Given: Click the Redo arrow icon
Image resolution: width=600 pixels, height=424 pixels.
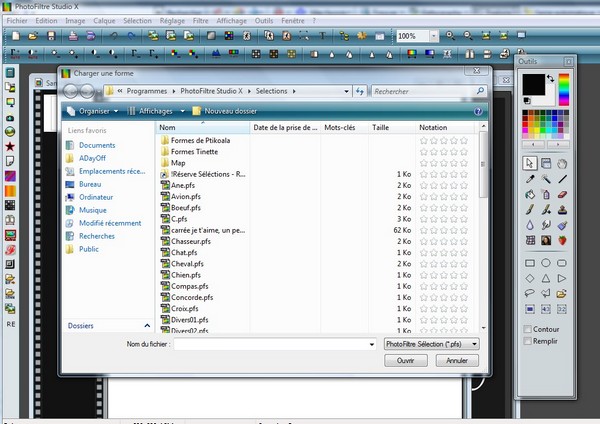Looking at the screenshot, I should point(131,36).
